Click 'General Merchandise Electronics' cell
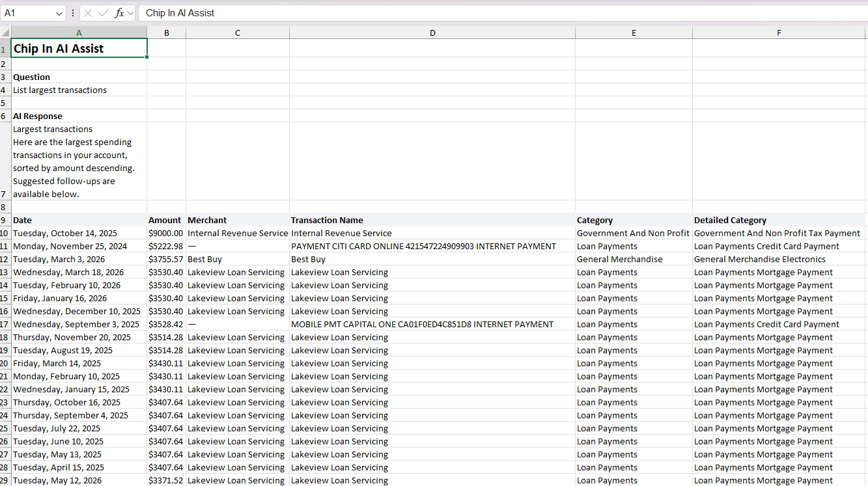Viewport: 868px width, 486px height. click(779, 259)
